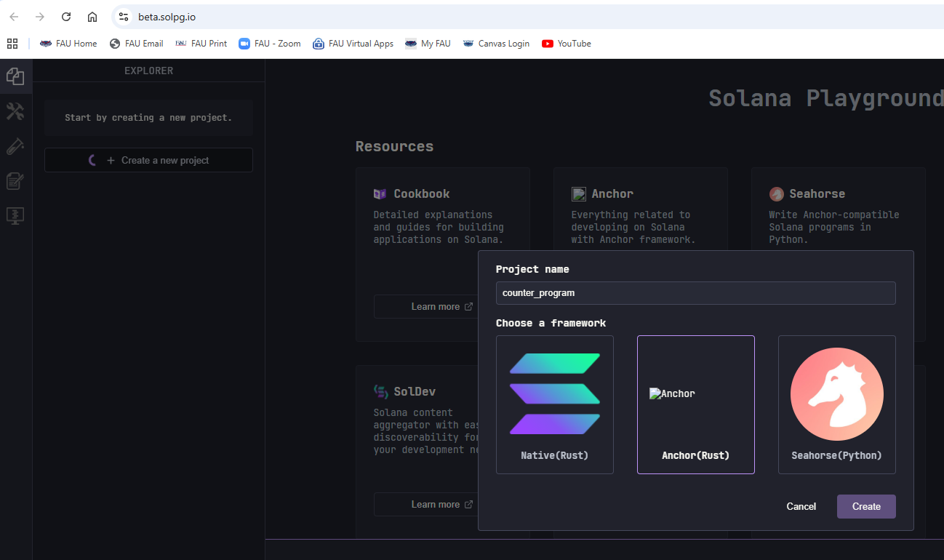
Task: Click the Anchor resource card icon
Action: [x=578, y=194]
